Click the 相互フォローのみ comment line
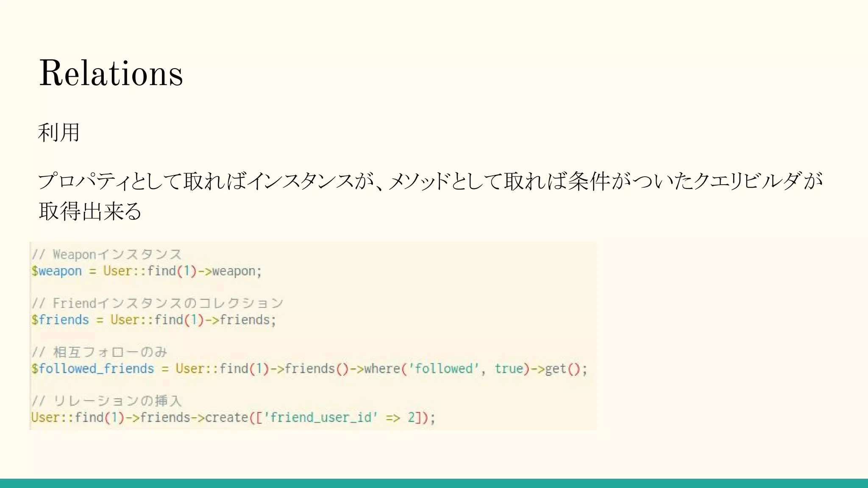 [99, 352]
